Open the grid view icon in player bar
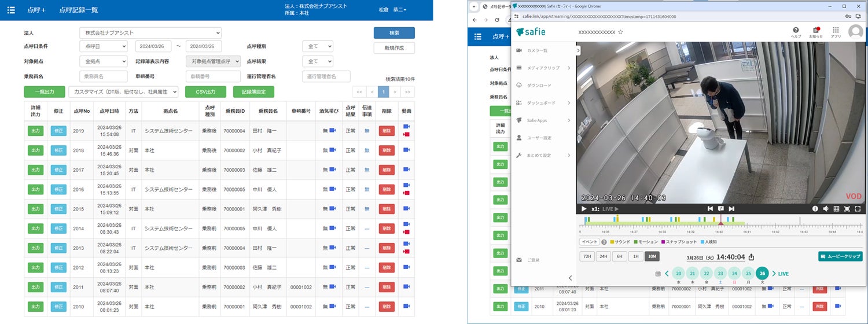Image resolution: width=868 pixels, height=324 pixels. [836, 208]
